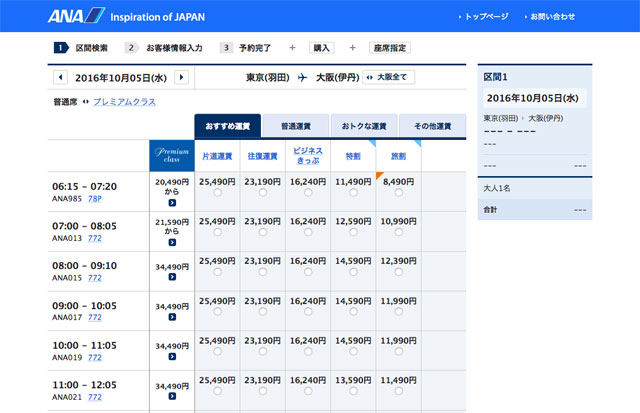Open Premium class arrow for ANA015 flight
The width and height of the screenshot is (640, 413).
172,277
